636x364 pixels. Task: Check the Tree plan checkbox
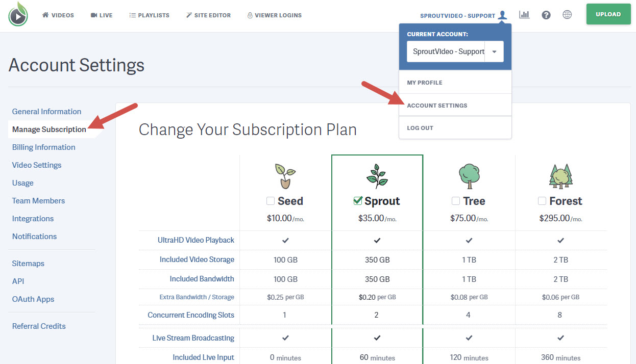pos(455,201)
